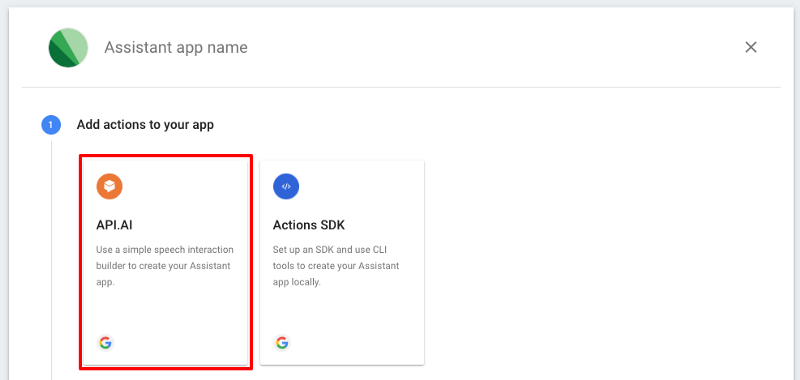Click the API.AI speech interaction builder description
The width and height of the screenshot is (800, 380).
pyautogui.click(x=165, y=266)
